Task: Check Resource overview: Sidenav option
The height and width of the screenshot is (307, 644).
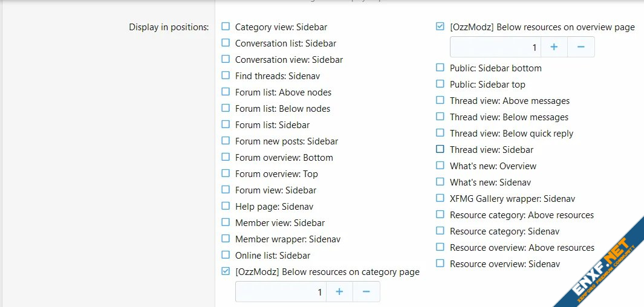Action: coord(440,263)
